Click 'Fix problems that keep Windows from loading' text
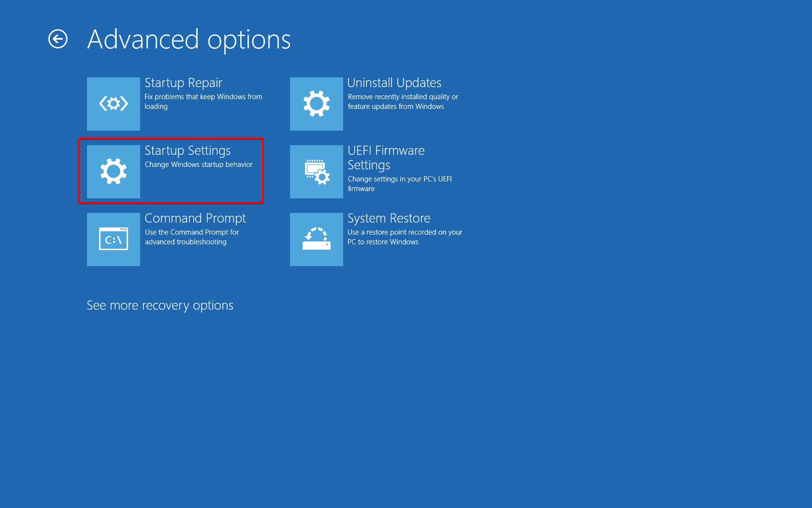Viewport: 812px width, 508px height. pyautogui.click(x=203, y=102)
